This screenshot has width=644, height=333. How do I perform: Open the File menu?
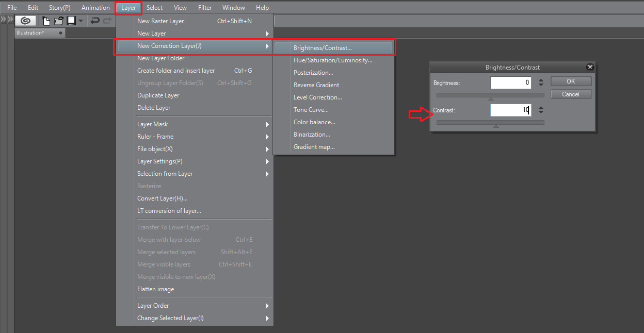click(12, 8)
